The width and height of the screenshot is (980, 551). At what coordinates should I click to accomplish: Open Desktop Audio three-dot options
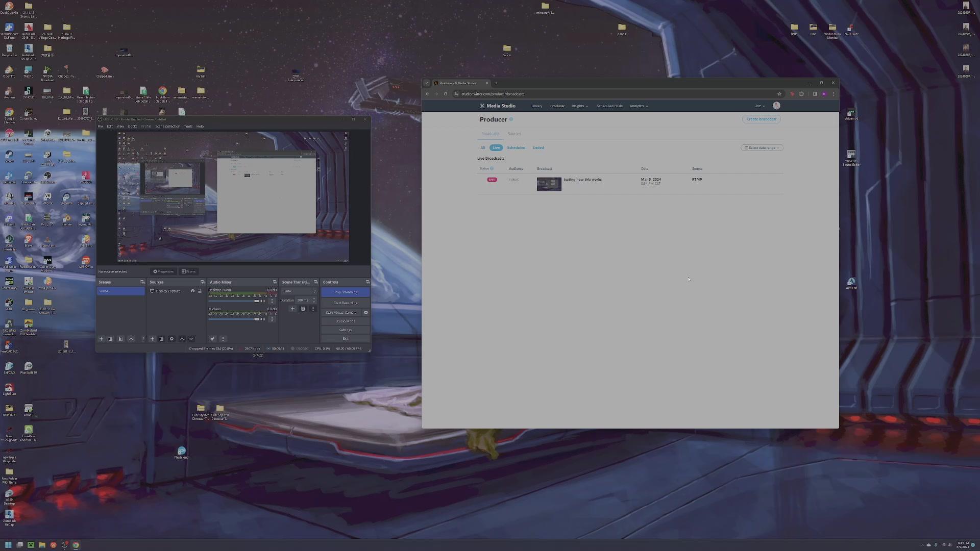pyautogui.click(x=272, y=301)
